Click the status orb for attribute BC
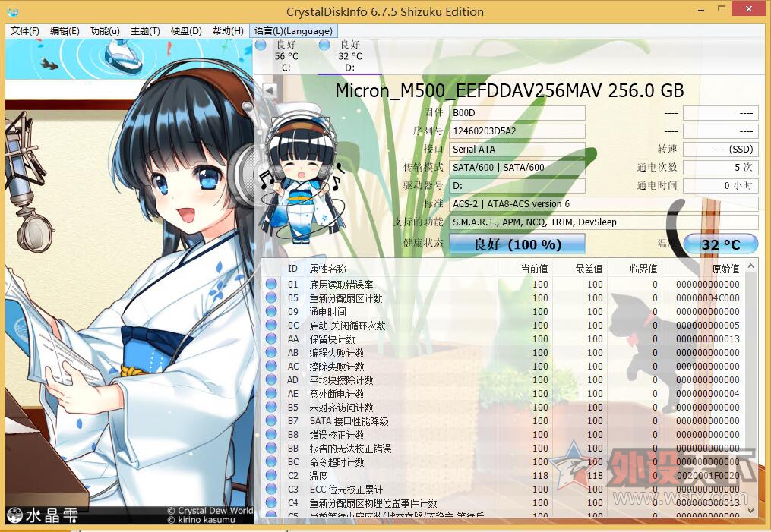The image size is (771, 532). [x=271, y=461]
